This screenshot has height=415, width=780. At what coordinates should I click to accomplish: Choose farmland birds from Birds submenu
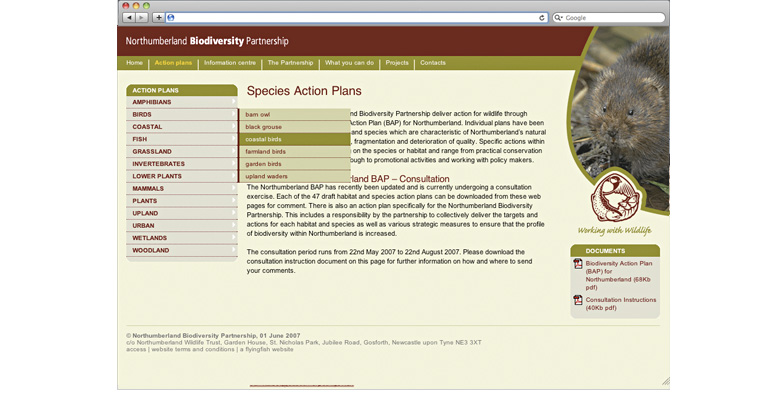tap(294, 151)
